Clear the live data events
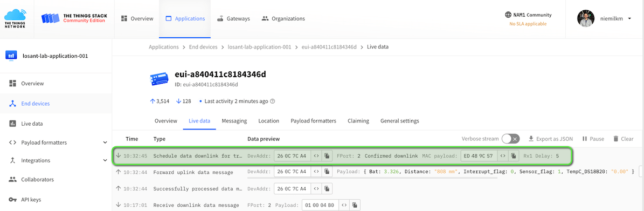The height and width of the screenshot is (211, 644). [624, 139]
